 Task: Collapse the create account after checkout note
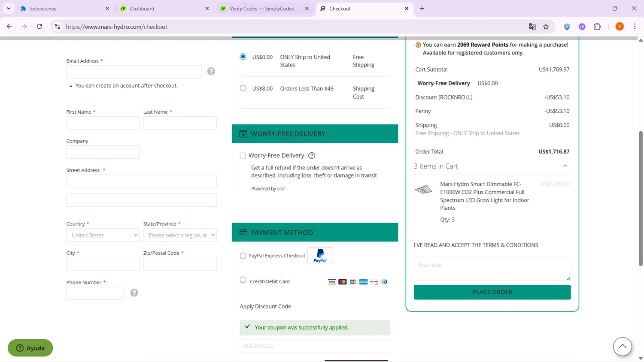click(71, 86)
